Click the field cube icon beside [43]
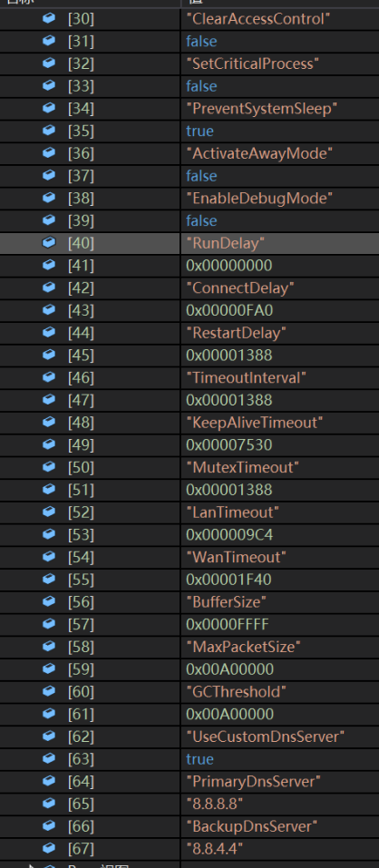 click(x=49, y=310)
